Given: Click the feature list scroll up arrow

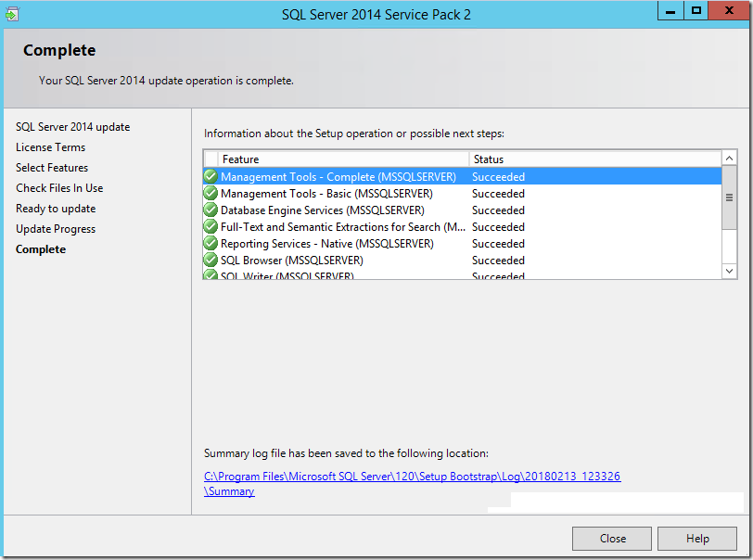Looking at the screenshot, I should point(729,158).
